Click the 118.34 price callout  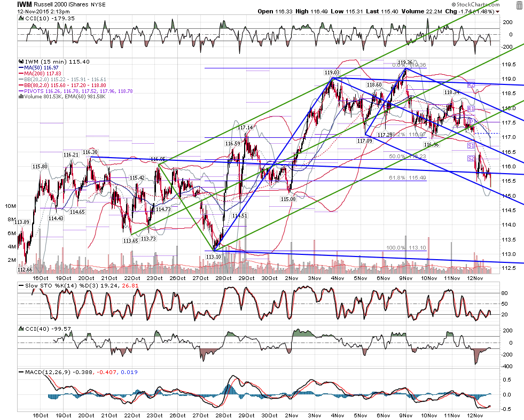point(451,92)
